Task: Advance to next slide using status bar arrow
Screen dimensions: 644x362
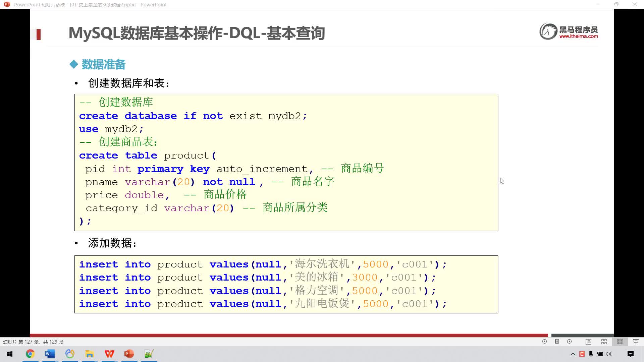Action: coord(569,342)
